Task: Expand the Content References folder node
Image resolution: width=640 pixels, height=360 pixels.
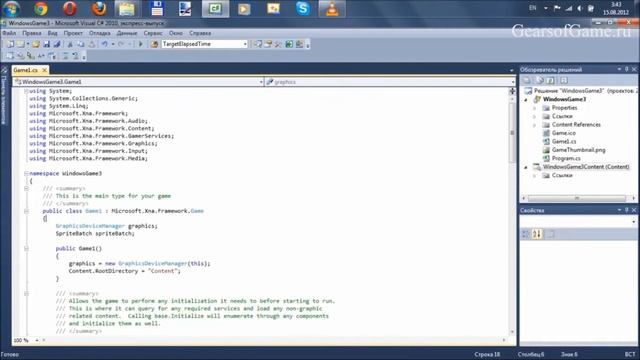Action: pos(534,125)
